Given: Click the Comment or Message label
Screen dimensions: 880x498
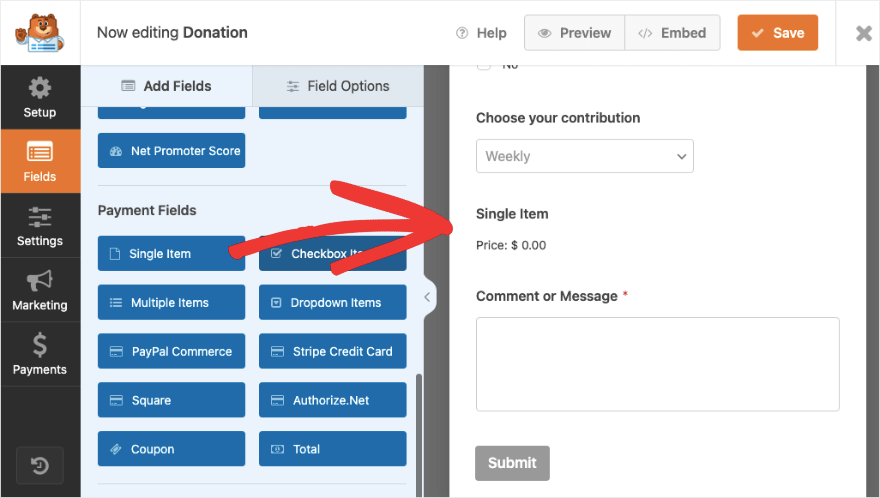Looking at the screenshot, I should coord(547,296).
